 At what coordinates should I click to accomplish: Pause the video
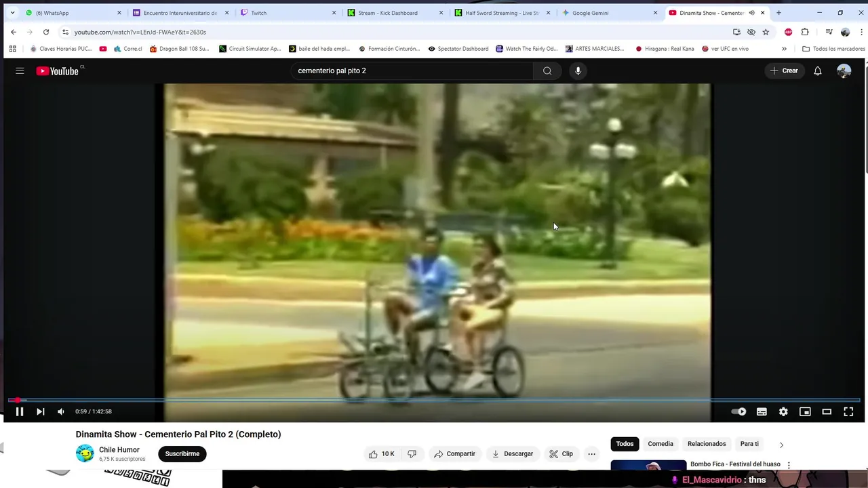tap(20, 411)
